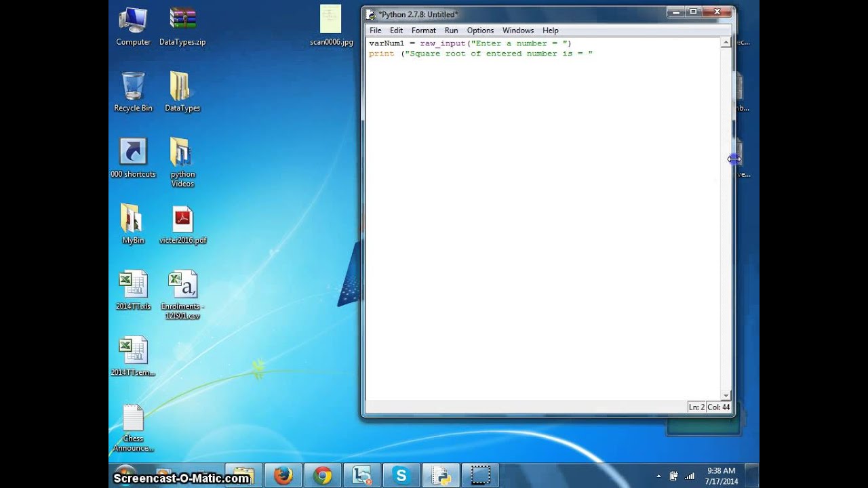The image size is (868, 488).
Task: Open Firefox from the taskbar
Action: [283, 476]
